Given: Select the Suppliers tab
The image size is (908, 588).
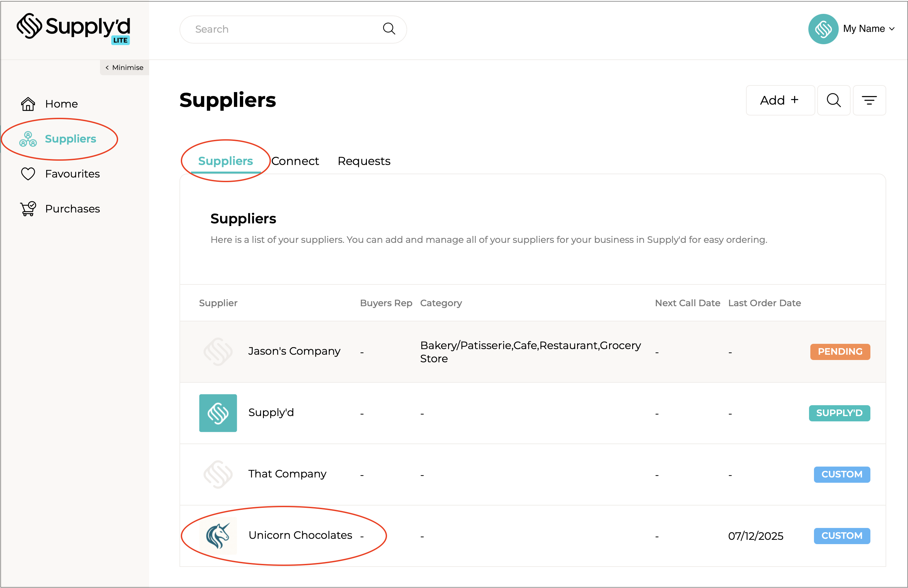Looking at the screenshot, I should [225, 161].
